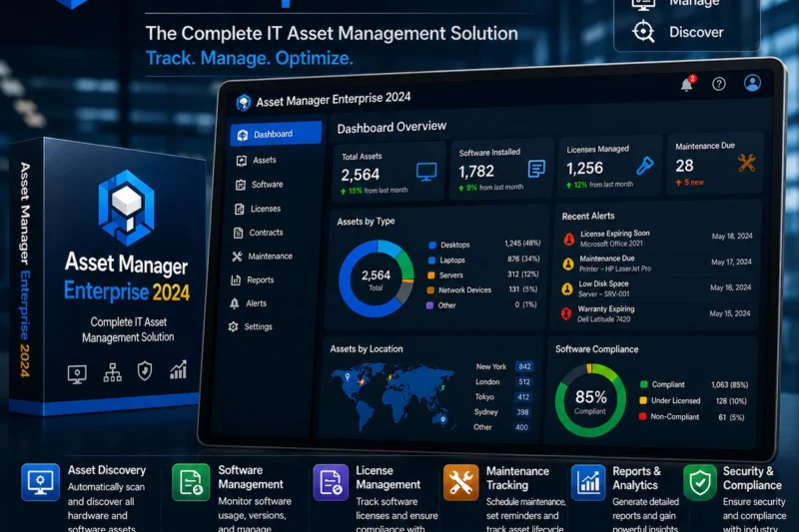Click the world map in Assets by Location
Viewport: 799px width, 532px height.
tap(393, 395)
